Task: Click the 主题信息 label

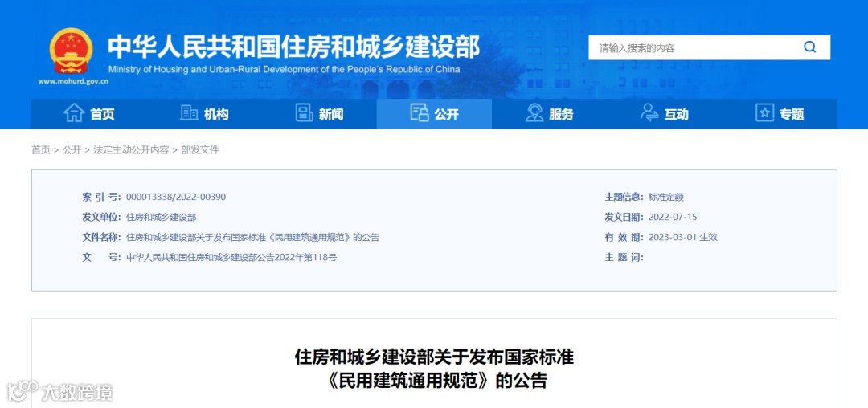Action: pyautogui.click(x=624, y=197)
